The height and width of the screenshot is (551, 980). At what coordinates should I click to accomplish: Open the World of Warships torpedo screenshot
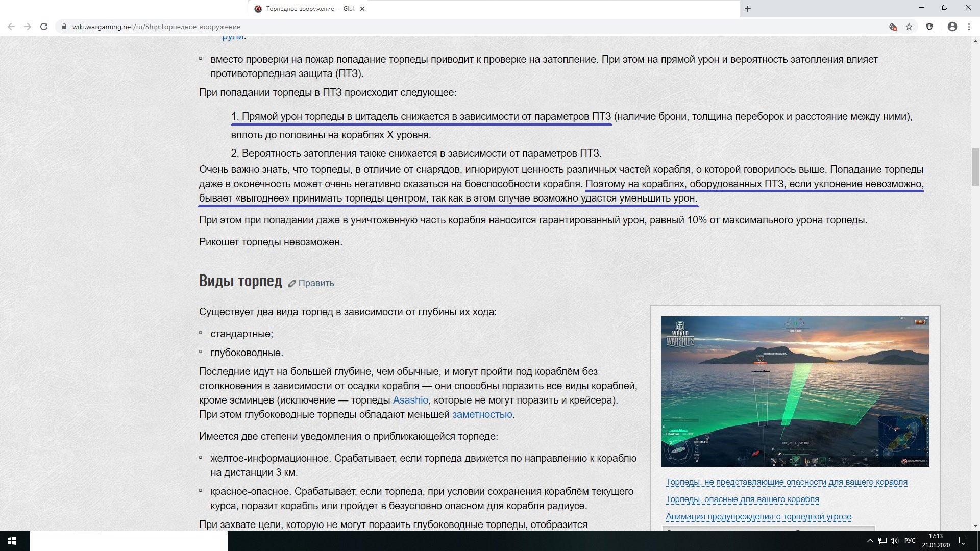[x=795, y=391]
